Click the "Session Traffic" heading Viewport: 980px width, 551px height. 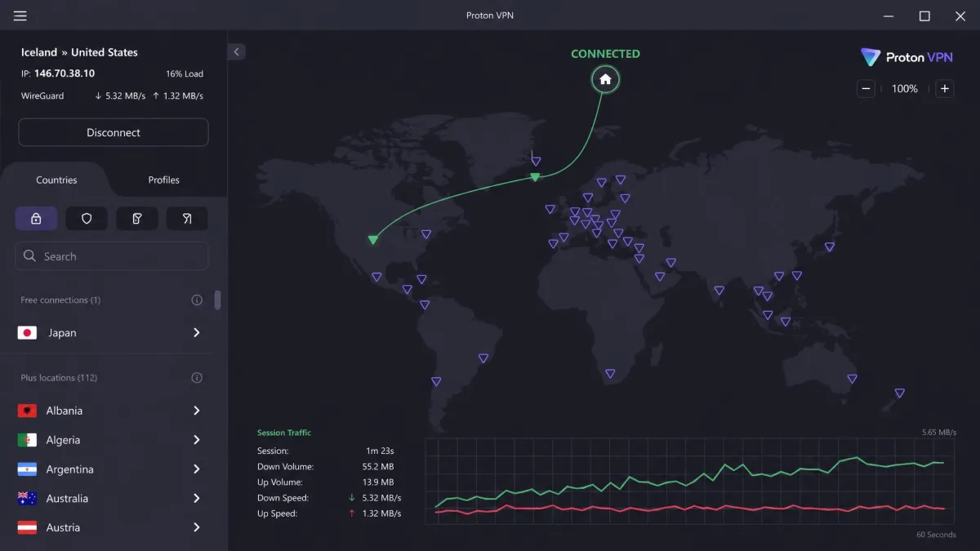[284, 433]
